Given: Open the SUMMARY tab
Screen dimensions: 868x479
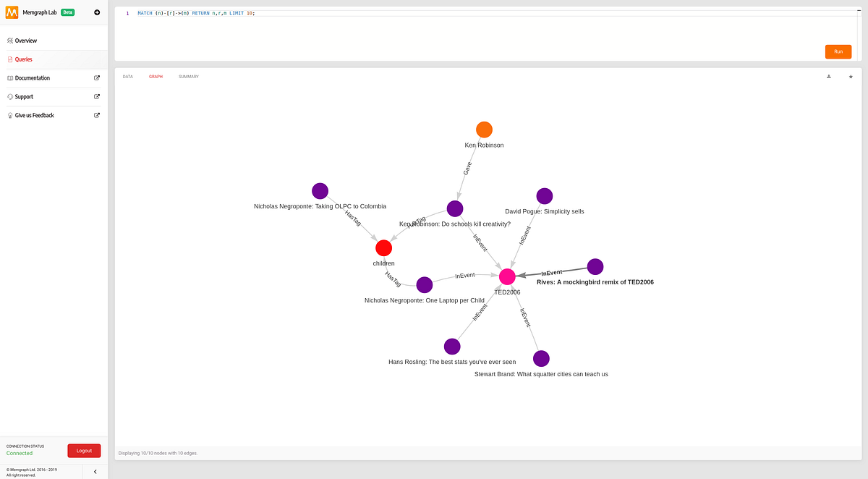Looking at the screenshot, I should tap(188, 76).
